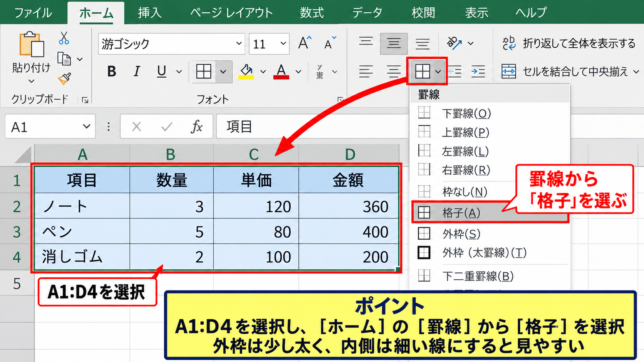Cut selection with the scissors icon
Viewport: 644px width, 362px height.
click(x=64, y=38)
